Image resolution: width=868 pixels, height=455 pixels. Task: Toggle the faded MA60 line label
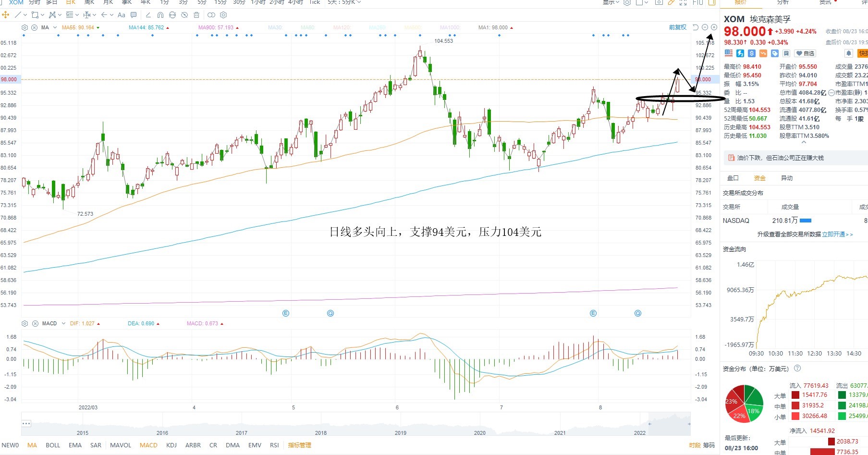click(308, 27)
